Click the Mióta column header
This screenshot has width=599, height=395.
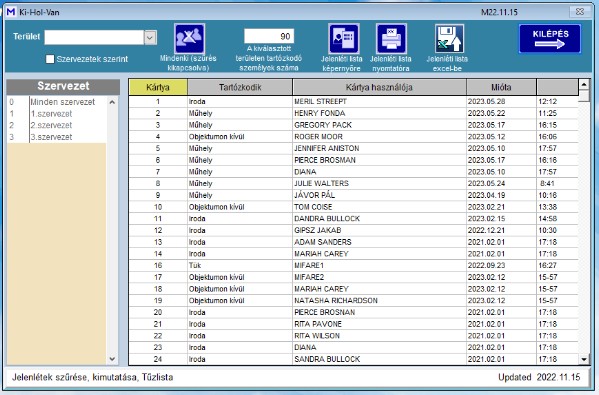tap(501, 87)
